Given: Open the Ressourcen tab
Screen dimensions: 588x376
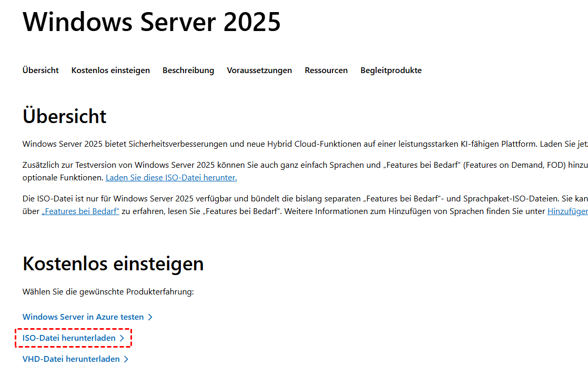Looking at the screenshot, I should (x=326, y=70).
